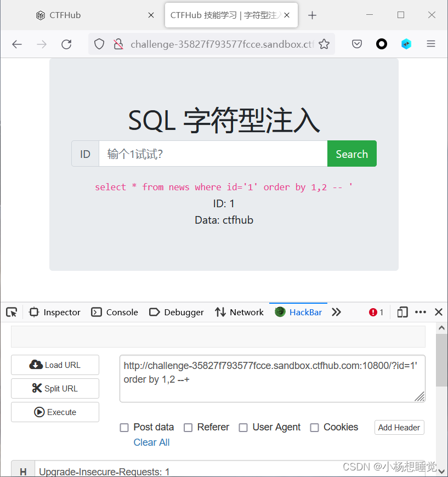Reload the current page

pos(66,44)
